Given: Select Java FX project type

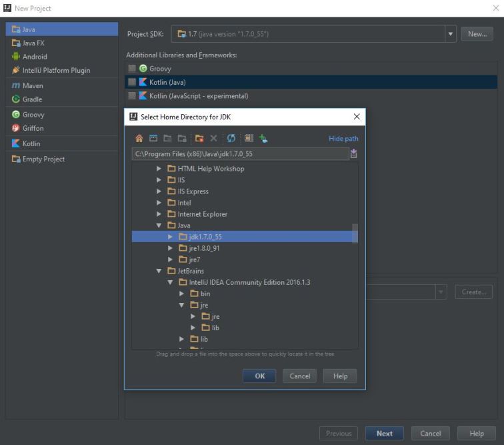Looking at the screenshot, I should [x=62, y=43].
